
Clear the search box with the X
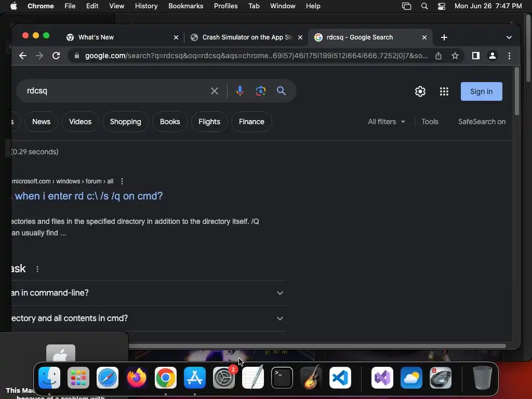[x=215, y=91]
